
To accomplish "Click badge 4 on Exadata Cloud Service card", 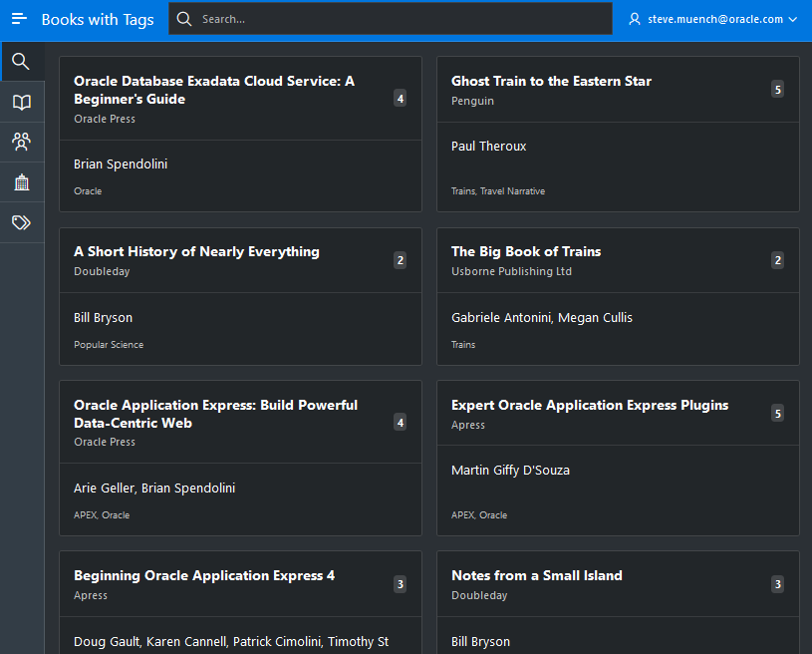I will click(x=400, y=98).
